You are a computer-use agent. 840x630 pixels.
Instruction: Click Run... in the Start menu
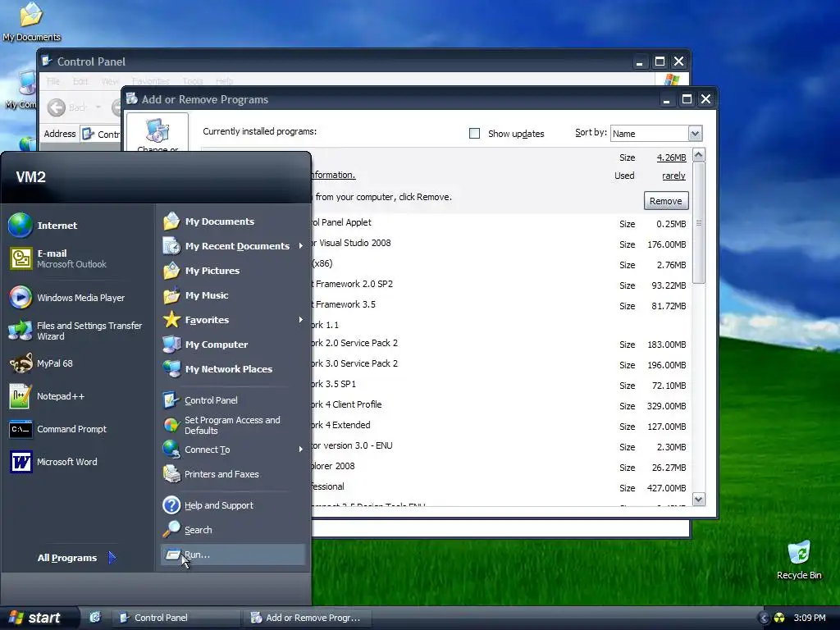[x=233, y=555]
